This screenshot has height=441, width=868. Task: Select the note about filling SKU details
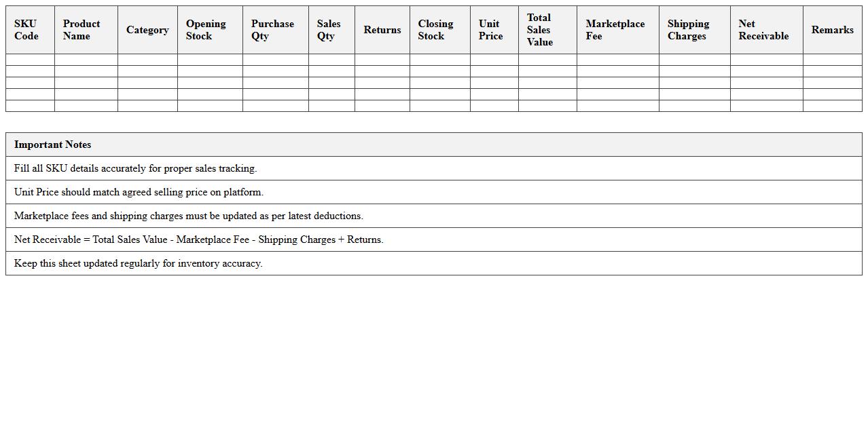[x=135, y=168]
